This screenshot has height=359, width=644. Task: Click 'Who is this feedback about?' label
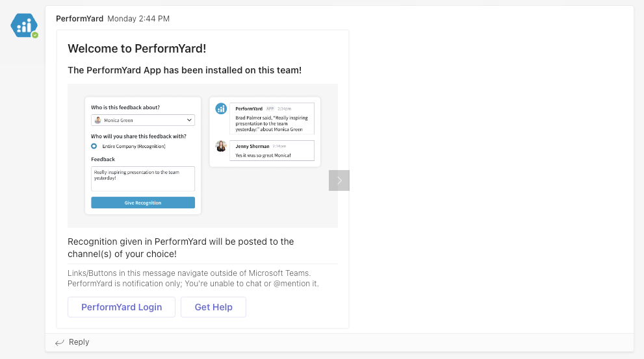click(x=125, y=108)
